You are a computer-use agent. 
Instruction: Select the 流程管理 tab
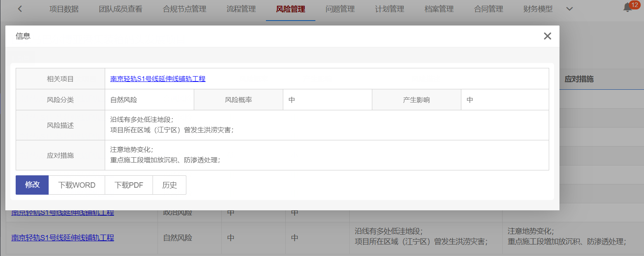pyautogui.click(x=241, y=9)
